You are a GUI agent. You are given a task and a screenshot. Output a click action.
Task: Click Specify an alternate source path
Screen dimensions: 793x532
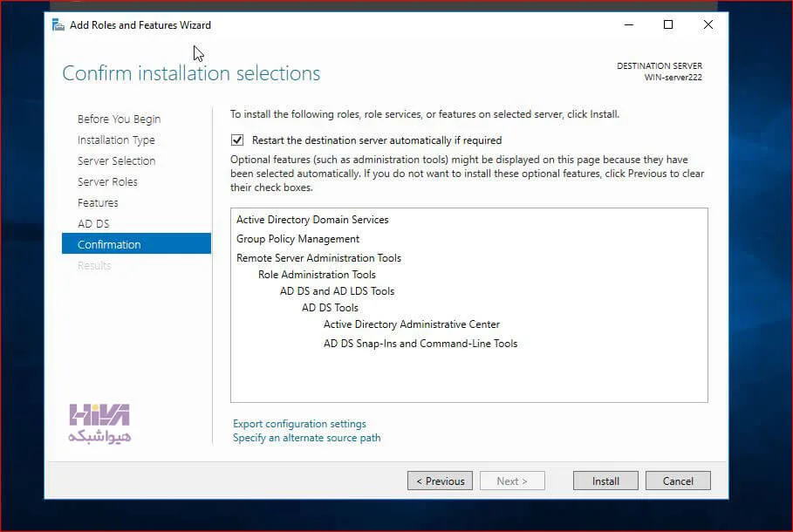pyautogui.click(x=306, y=438)
